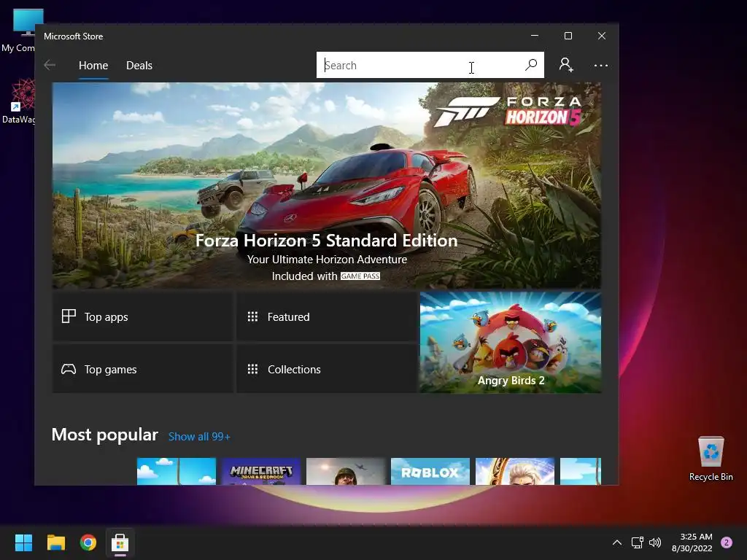Open the Roblox thumbnail in Most popular
The image size is (747, 560).
(430, 472)
